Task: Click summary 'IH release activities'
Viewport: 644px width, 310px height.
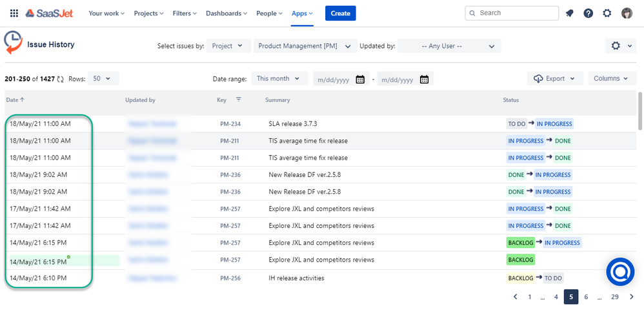Action: click(x=296, y=278)
